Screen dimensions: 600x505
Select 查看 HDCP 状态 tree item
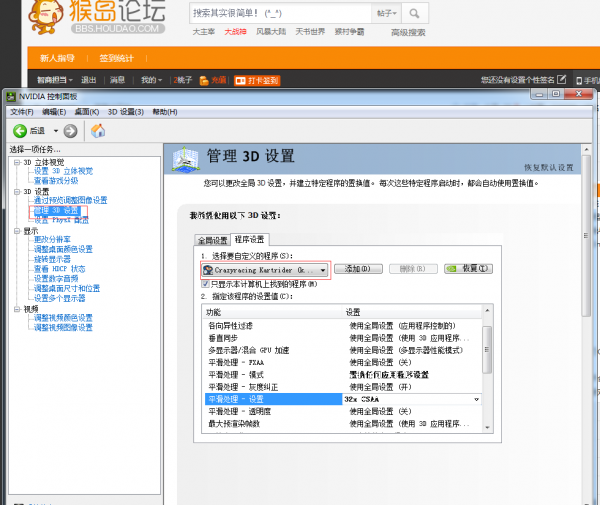point(59,269)
